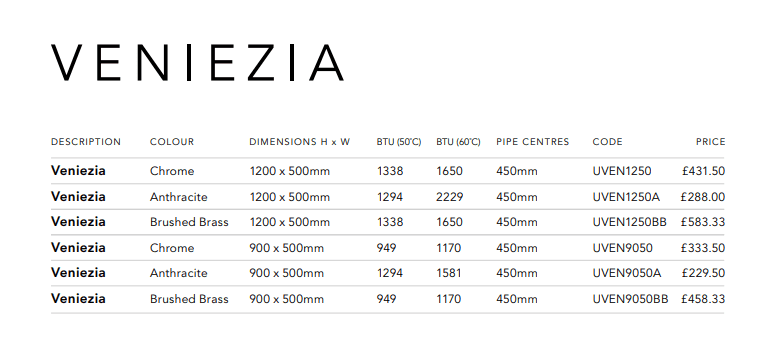The image size is (777, 363).
Task: Select the DESCRIPTION column header
Action: (x=86, y=142)
